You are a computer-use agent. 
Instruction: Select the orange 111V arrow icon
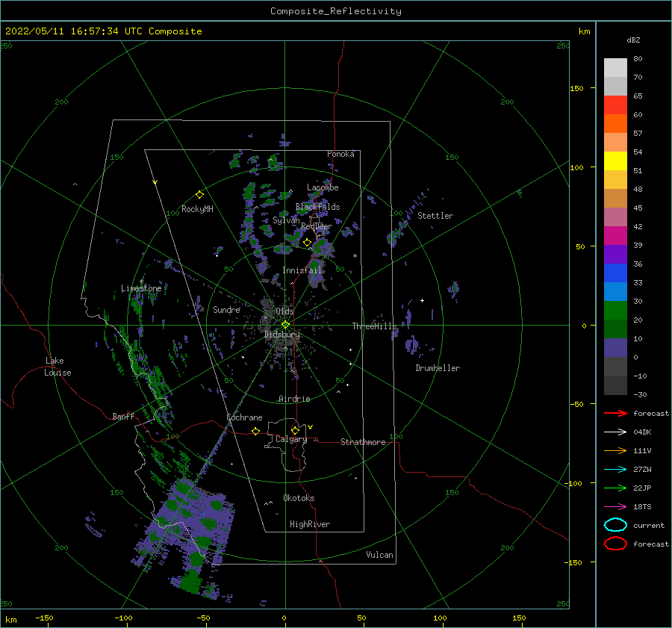coord(615,450)
